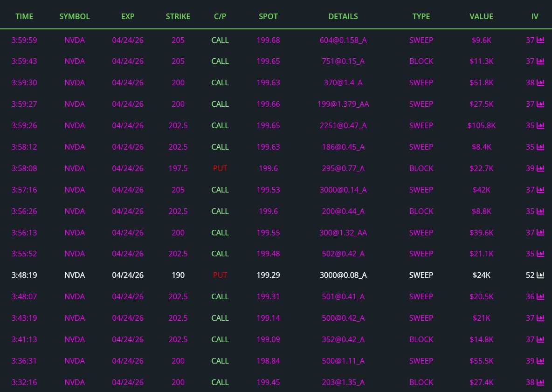Viewport: 552px width, 392px height.
Task: Click spot price 199.09
Action: (268, 340)
